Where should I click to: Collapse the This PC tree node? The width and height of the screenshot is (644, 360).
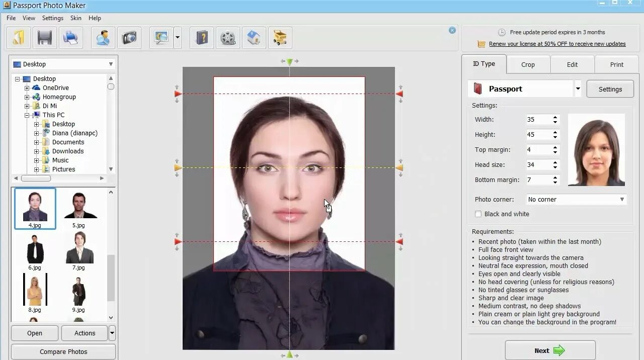27,115
